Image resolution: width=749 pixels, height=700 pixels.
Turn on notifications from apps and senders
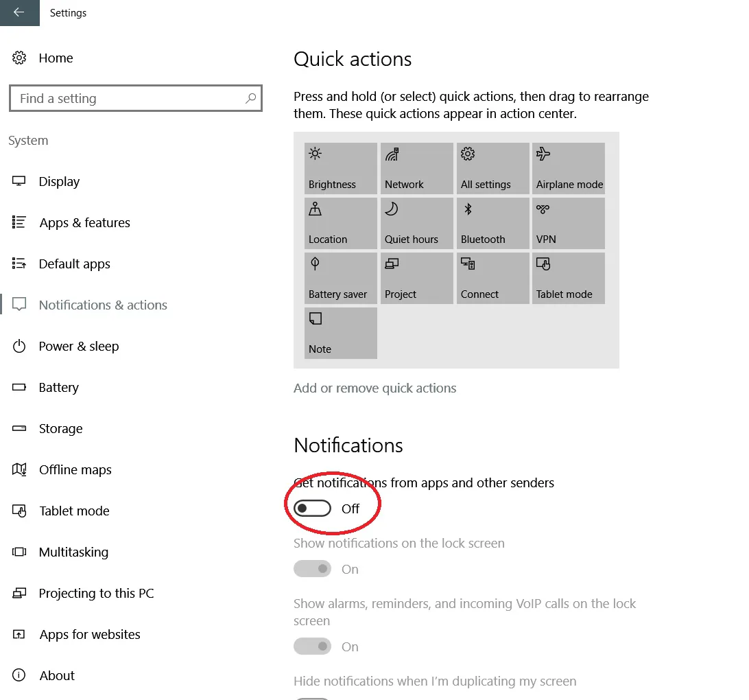point(312,509)
